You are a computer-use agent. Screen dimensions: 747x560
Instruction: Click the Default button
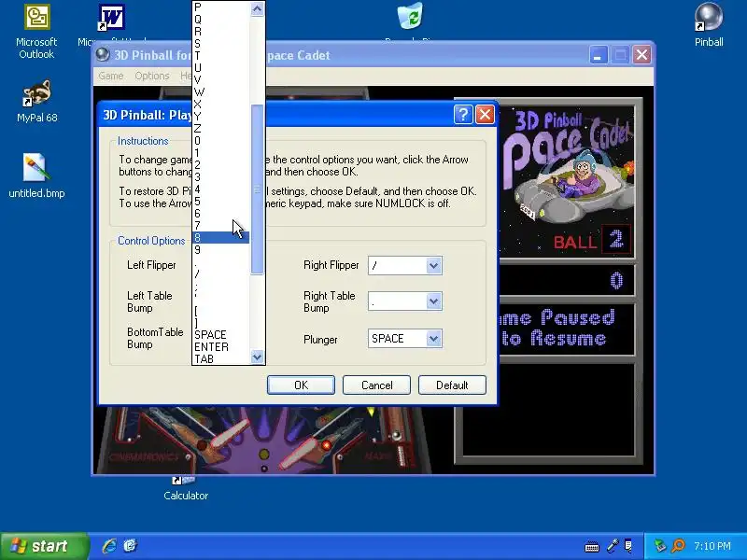(452, 385)
